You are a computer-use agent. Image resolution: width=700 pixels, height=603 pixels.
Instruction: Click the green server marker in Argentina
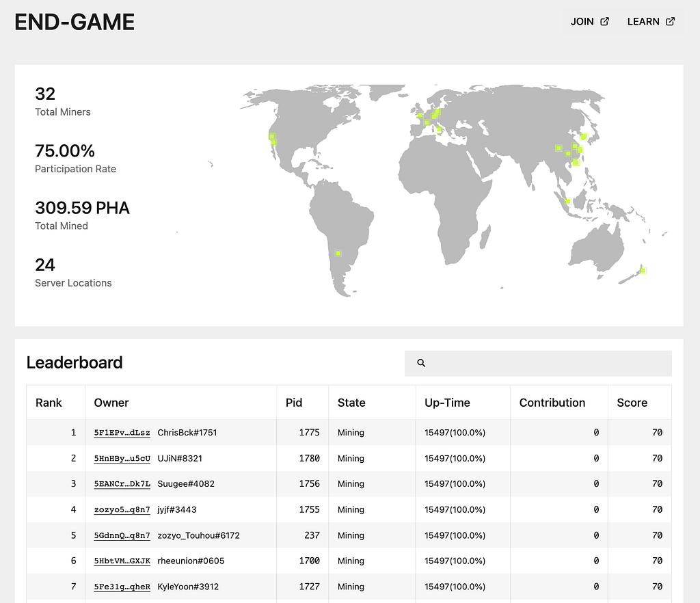pos(338,253)
